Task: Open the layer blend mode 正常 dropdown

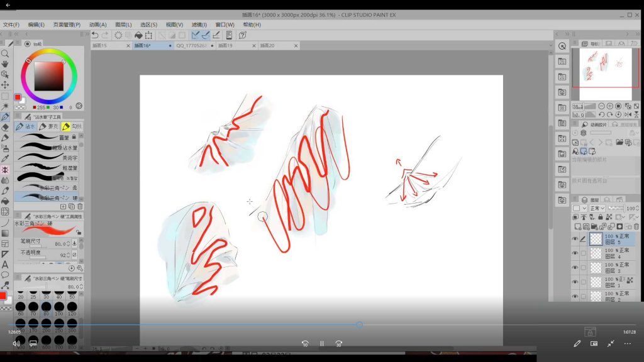Action: pos(597,208)
